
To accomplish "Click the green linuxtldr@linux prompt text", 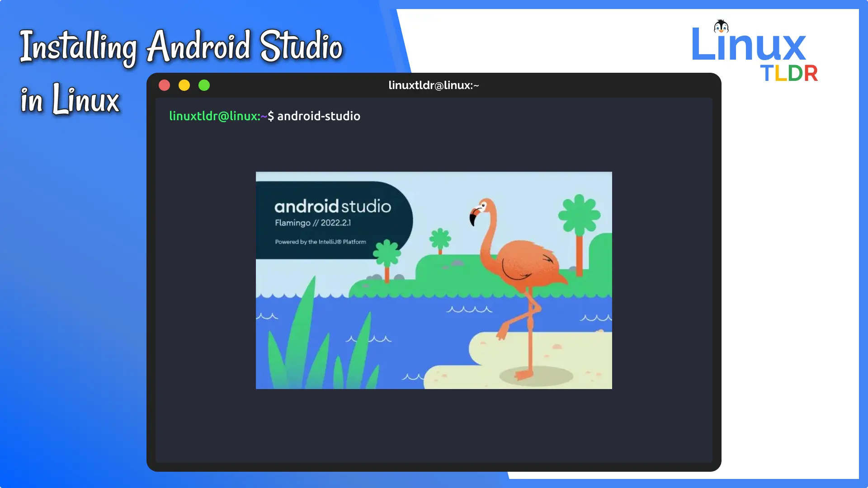I will (x=214, y=116).
